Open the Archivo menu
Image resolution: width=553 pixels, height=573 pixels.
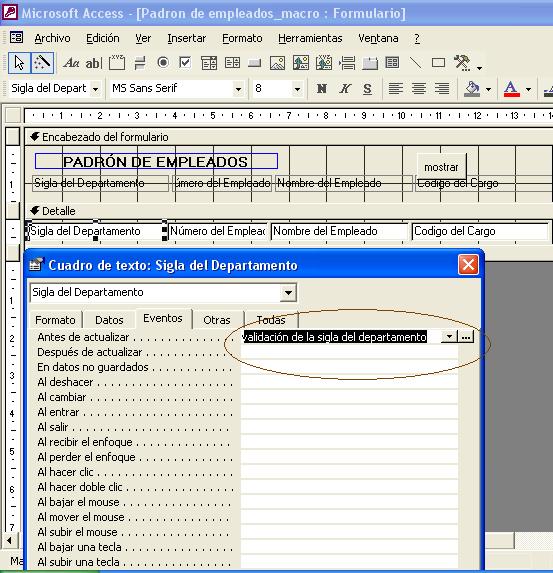coord(52,38)
